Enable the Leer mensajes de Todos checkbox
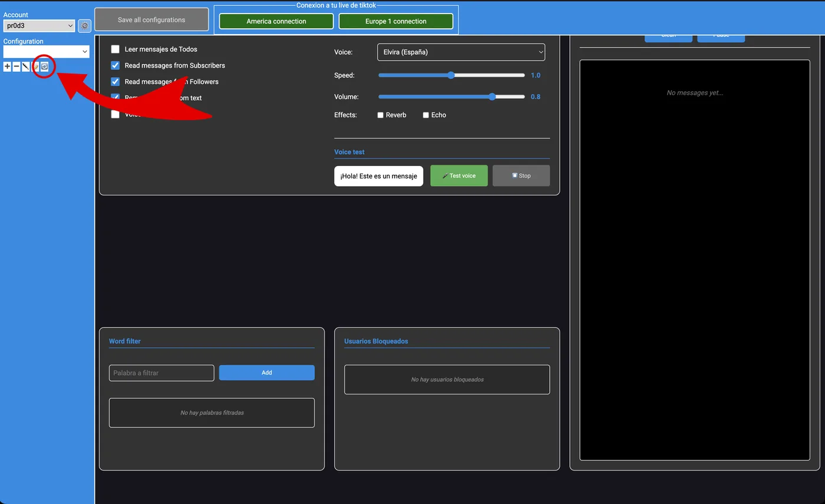 (115, 49)
